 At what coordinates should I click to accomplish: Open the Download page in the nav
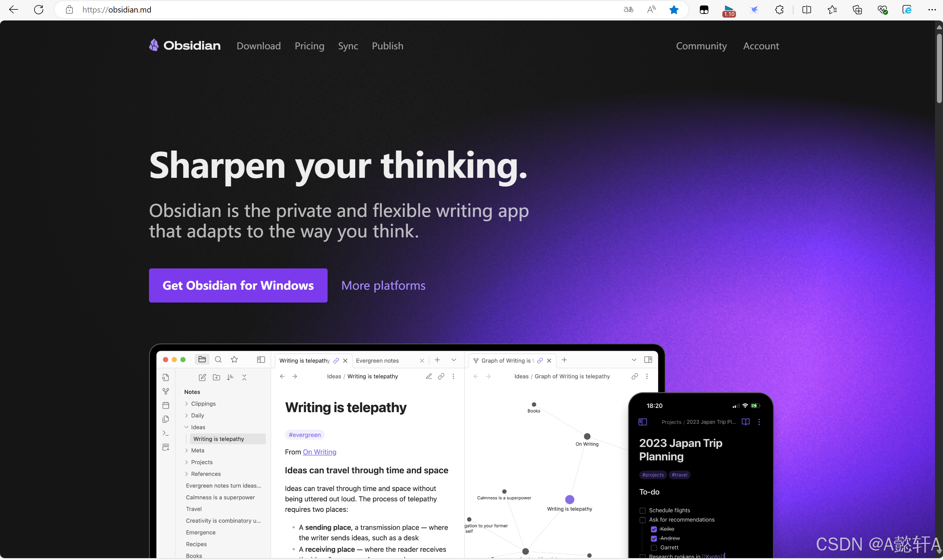(259, 46)
